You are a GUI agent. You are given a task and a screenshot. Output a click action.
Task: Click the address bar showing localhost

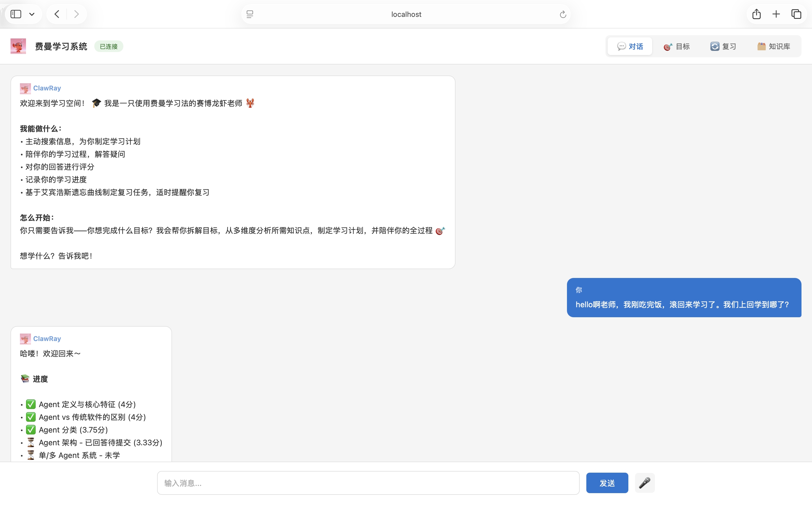[x=406, y=14]
